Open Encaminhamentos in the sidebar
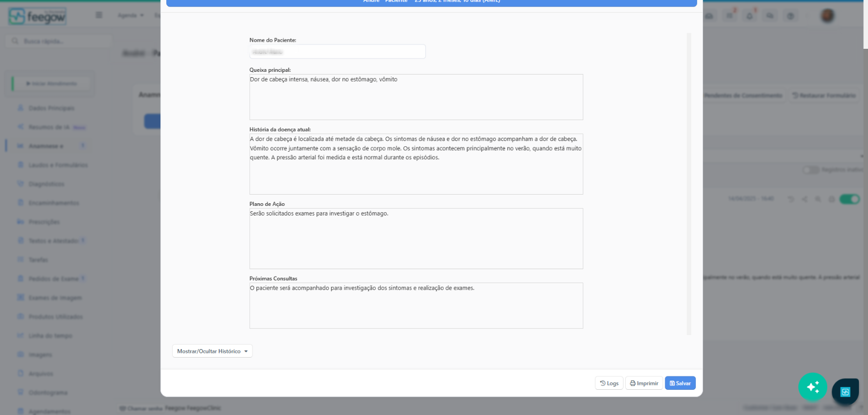The height and width of the screenshot is (415, 868). 54,203
